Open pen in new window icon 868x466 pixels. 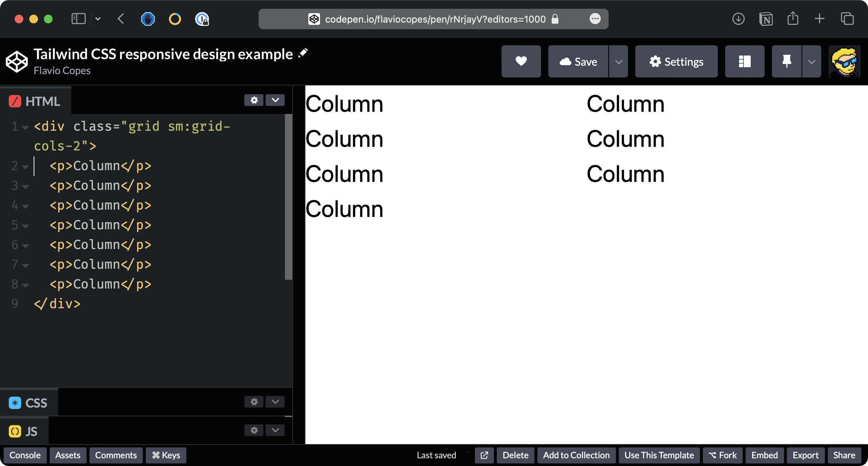click(x=484, y=455)
